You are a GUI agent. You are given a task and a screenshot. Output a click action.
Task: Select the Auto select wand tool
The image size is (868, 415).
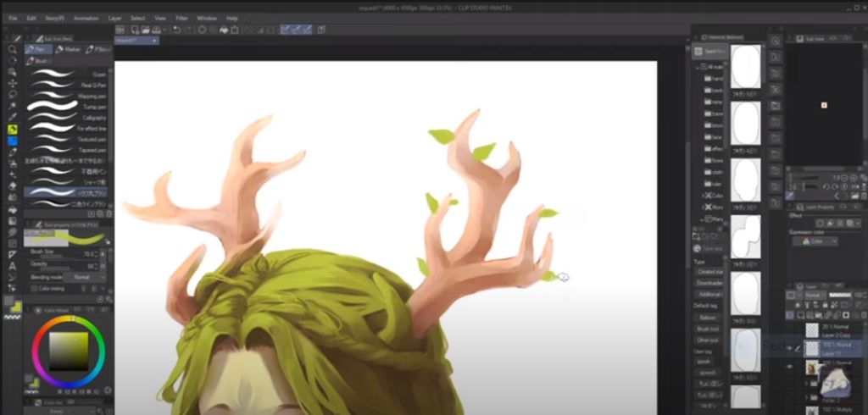[x=12, y=106]
